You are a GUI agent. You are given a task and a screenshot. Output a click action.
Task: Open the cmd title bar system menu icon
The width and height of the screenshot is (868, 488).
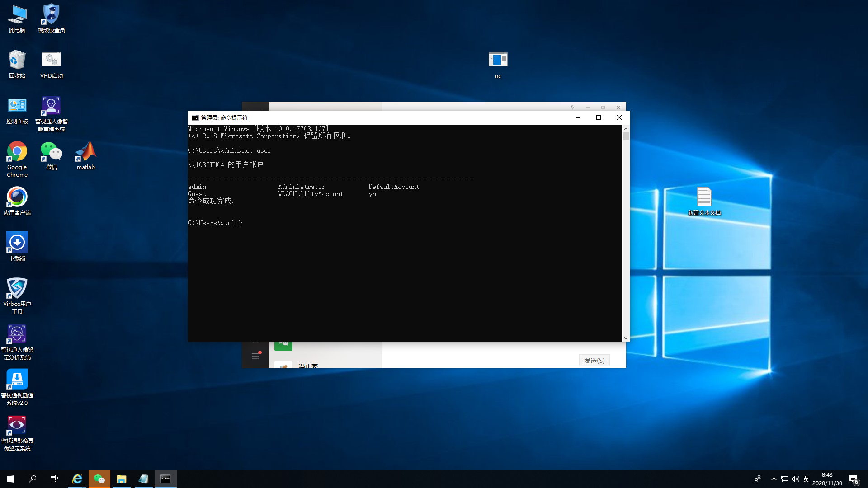click(195, 117)
